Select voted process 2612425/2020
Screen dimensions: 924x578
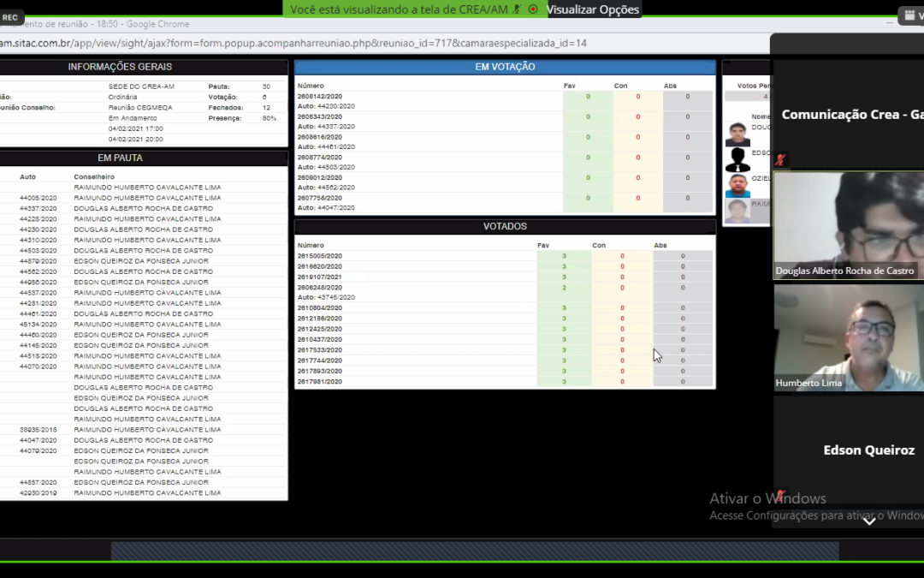319,329
